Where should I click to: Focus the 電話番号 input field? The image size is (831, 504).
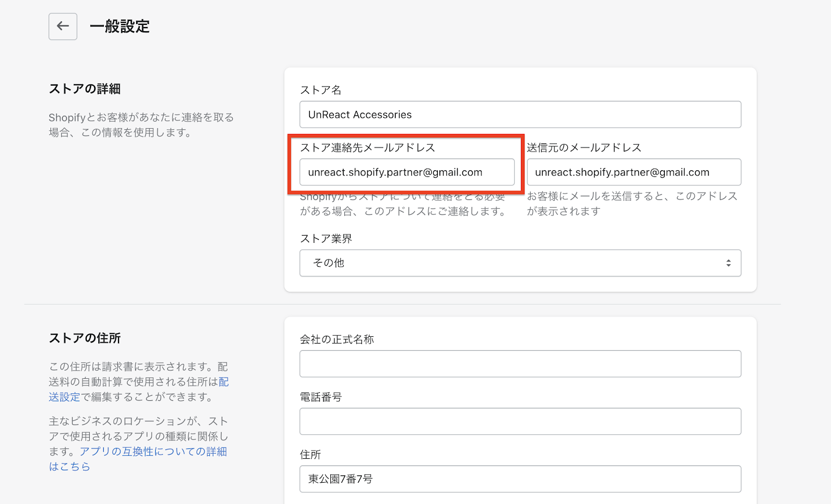[520, 421]
